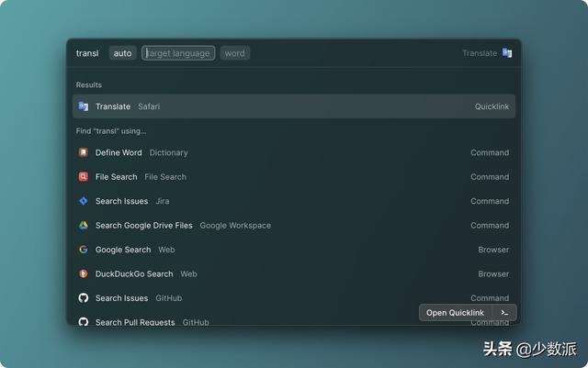The image size is (588, 368).
Task: Choose Search Issues for Jira
Action: (294, 201)
